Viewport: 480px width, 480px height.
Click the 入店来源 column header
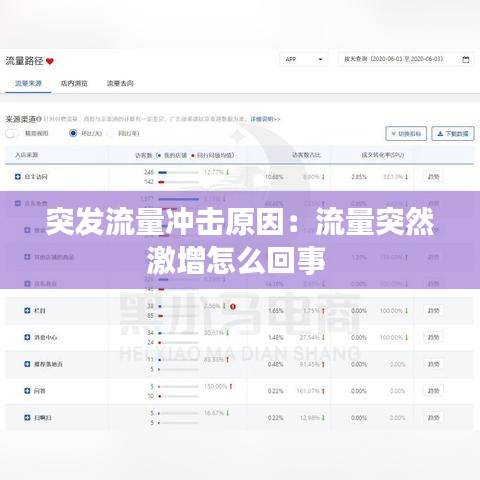pos(26,155)
